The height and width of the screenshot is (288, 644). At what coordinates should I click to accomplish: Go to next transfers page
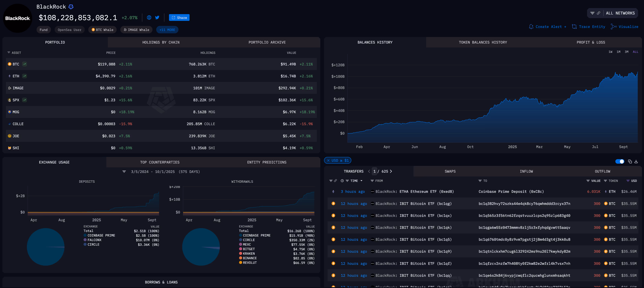(x=391, y=171)
